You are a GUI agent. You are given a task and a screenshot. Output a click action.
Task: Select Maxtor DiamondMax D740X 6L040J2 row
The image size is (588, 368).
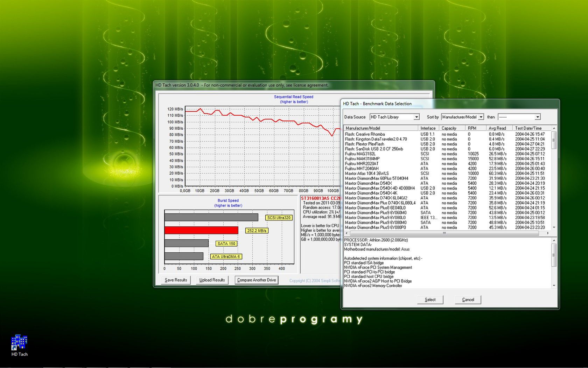point(447,198)
